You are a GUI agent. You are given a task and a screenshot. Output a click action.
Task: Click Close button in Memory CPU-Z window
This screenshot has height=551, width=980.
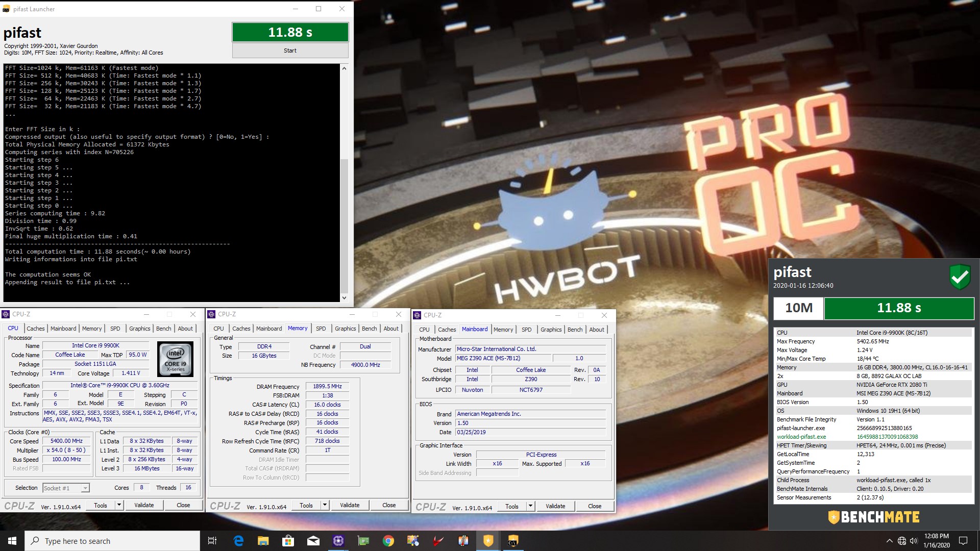(389, 505)
